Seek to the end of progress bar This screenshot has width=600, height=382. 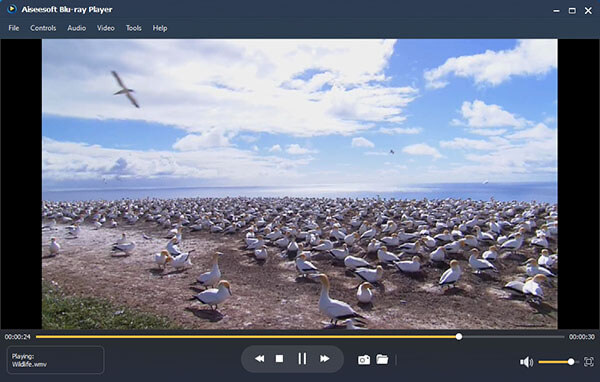[x=563, y=337]
